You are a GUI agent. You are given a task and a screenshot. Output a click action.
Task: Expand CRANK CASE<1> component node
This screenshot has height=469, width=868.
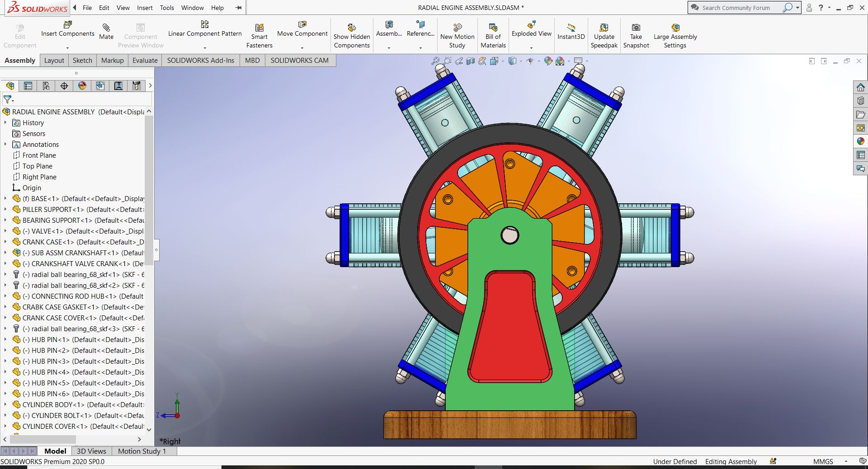5,242
